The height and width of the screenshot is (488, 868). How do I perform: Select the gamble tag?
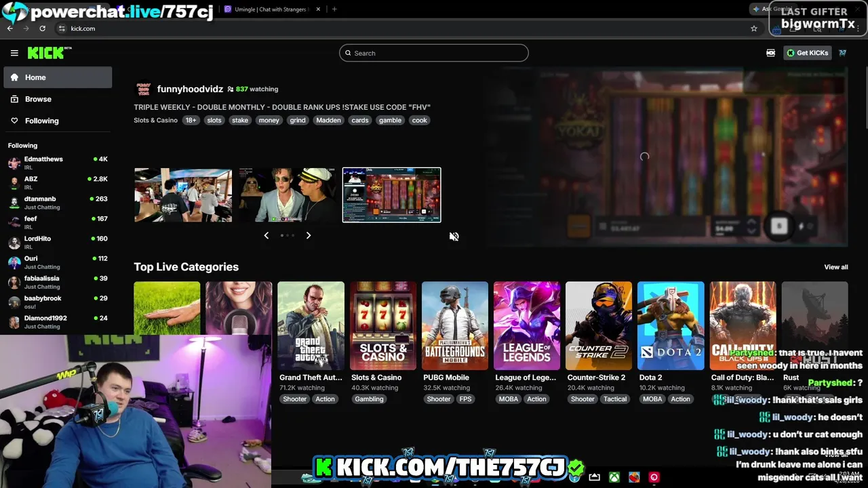[390, 120]
